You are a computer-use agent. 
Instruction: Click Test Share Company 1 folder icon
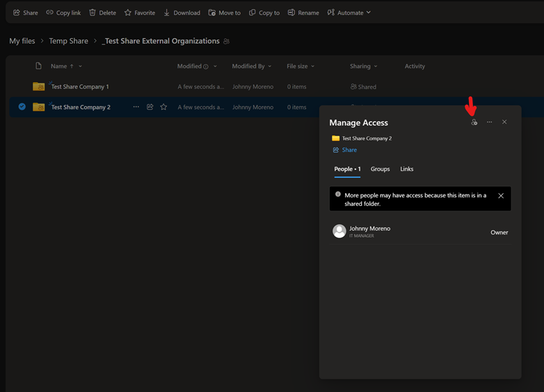(38, 86)
